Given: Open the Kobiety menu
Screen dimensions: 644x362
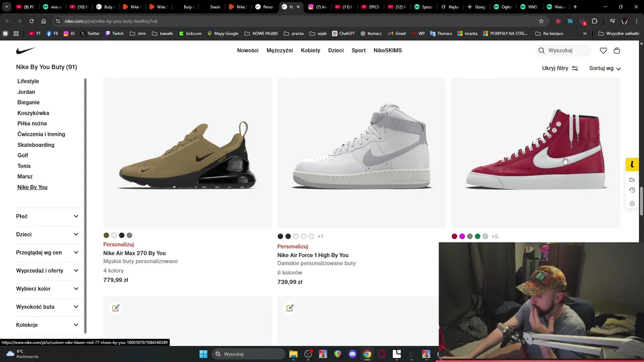Looking at the screenshot, I should [x=310, y=50].
